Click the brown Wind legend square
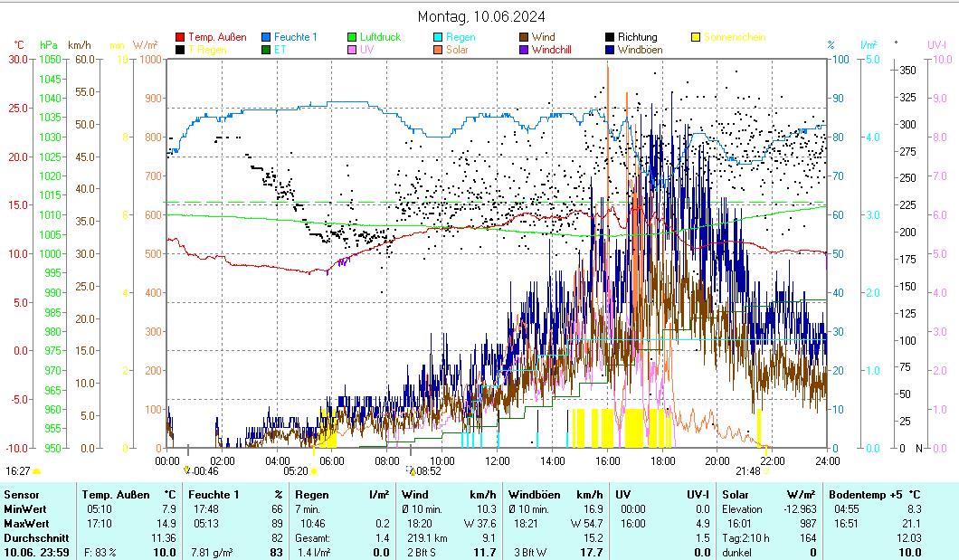This screenshot has width=959, height=560. click(524, 37)
